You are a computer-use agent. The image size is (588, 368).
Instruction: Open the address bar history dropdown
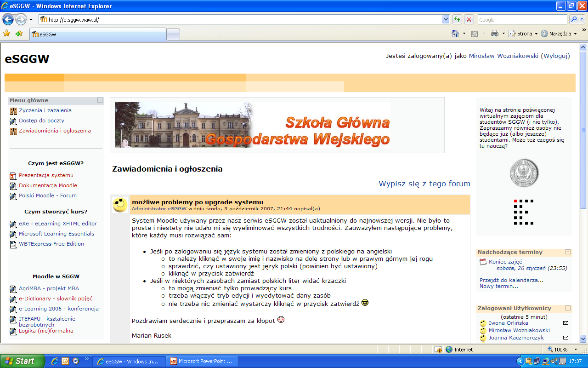(x=446, y=19)
